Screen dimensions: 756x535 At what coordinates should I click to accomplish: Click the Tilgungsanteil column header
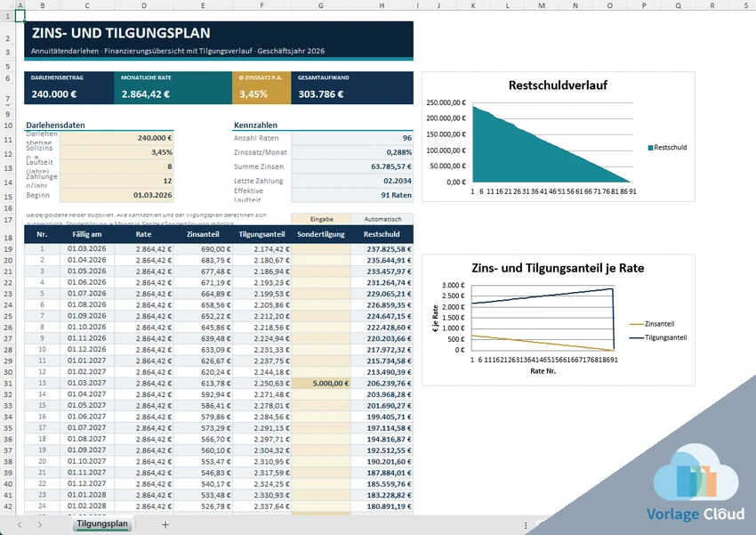(x=261, y=234)
